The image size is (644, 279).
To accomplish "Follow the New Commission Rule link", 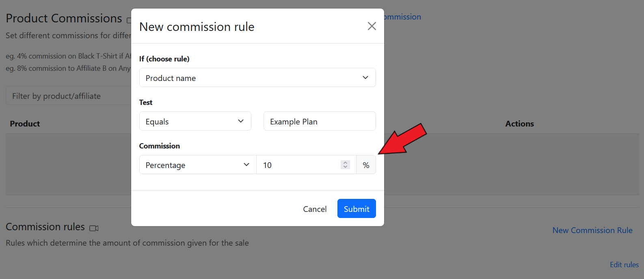I will 592,230.
